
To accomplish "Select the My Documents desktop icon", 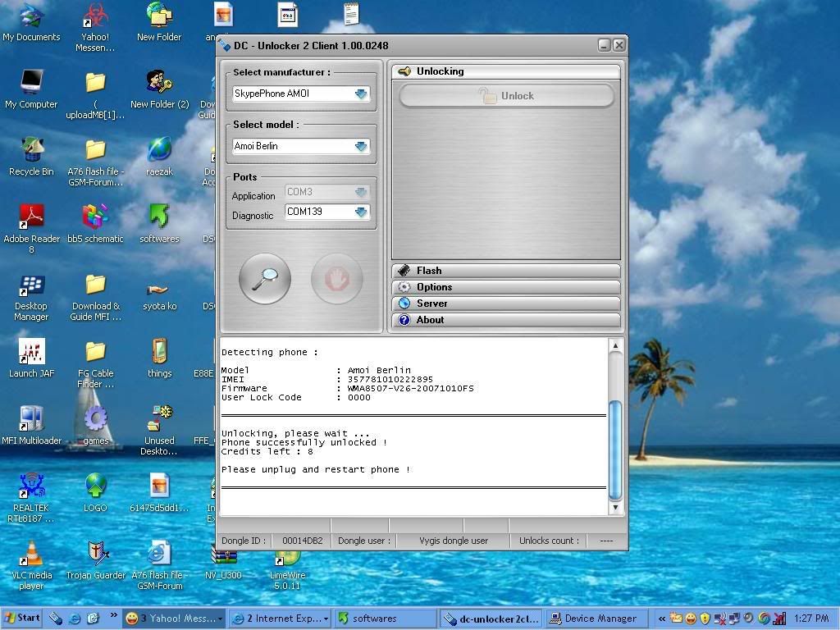I will (x=32, y=22).
